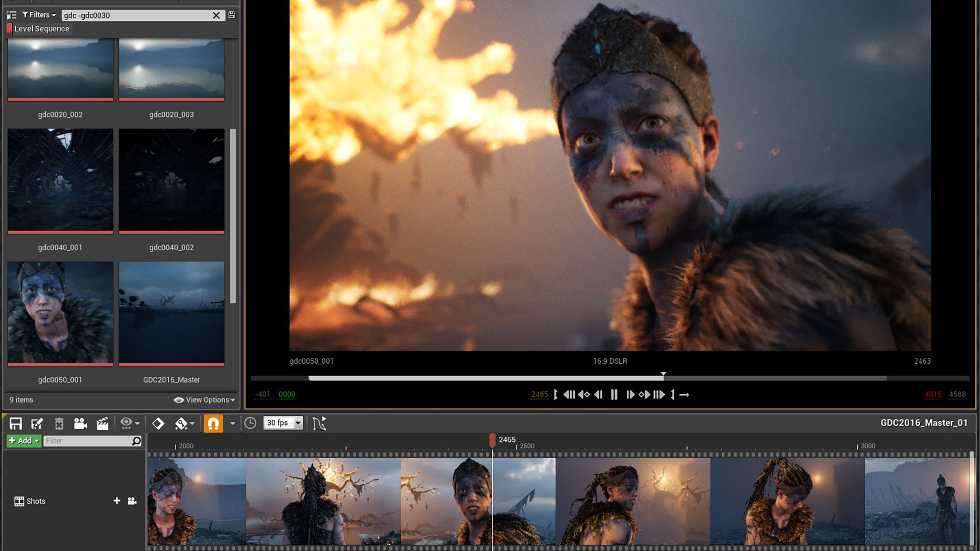980x551 pixels.
Task: Toggle the orange magnet snapping button
Action: 213,423
